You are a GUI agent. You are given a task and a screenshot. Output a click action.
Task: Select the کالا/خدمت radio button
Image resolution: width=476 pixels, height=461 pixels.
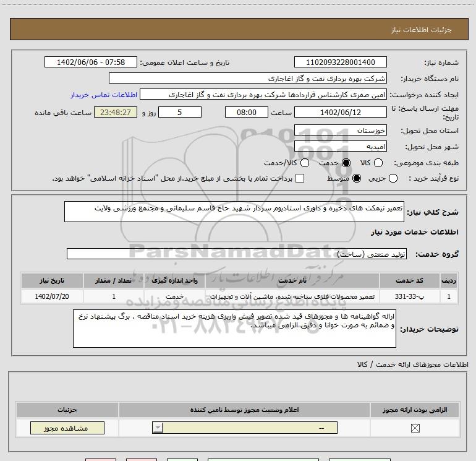305,163
